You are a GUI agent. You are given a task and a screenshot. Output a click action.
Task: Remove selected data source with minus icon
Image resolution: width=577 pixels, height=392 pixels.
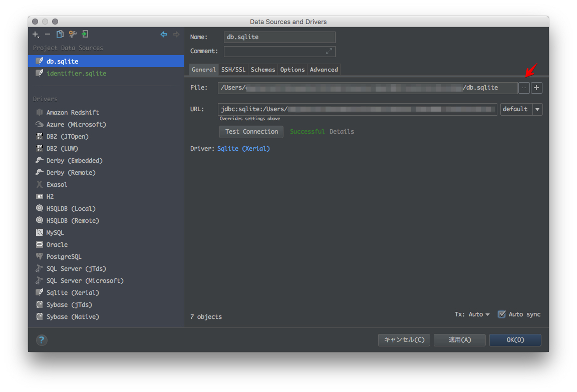click(48, 35)
